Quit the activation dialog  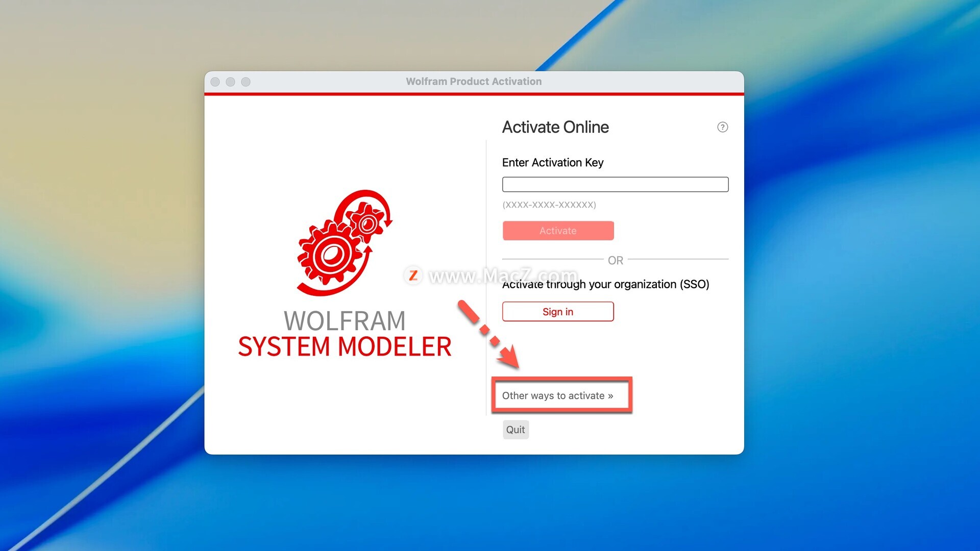pyautogui.click(x=516, y=430)
